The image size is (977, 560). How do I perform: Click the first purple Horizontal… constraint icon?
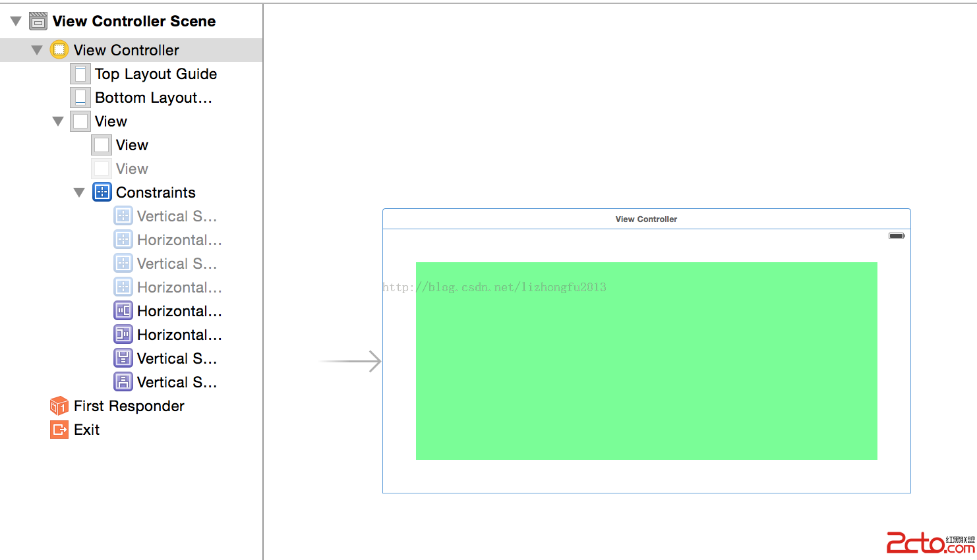click(x=123, y=310)
